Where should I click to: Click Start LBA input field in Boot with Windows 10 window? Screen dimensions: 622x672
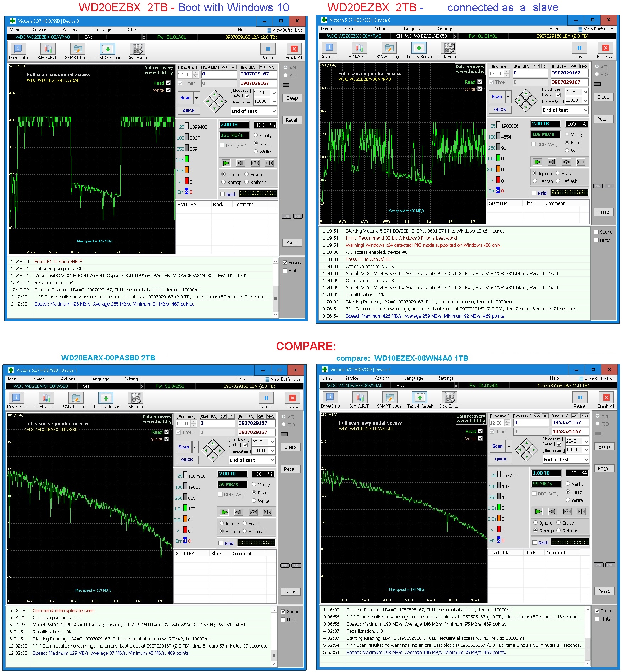[219, 74]
